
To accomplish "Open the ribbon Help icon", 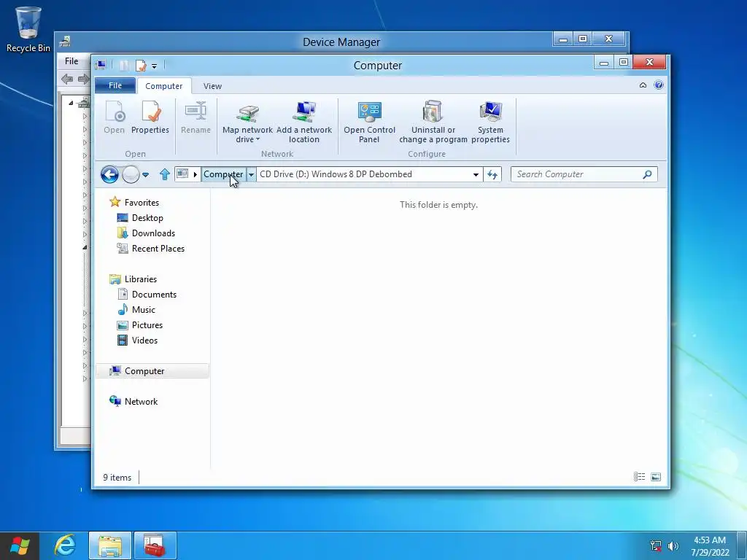I will click(x=659, y=85).
